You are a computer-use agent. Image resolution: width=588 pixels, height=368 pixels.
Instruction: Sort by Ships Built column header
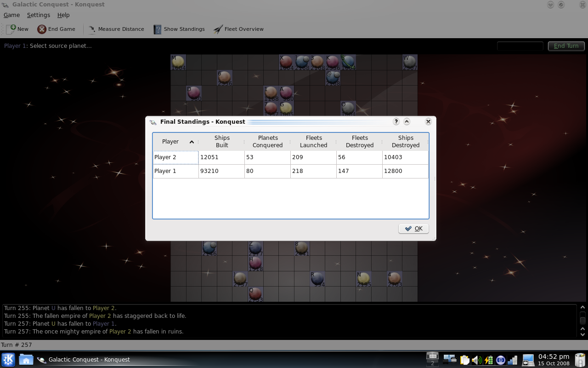pos(222,142)
